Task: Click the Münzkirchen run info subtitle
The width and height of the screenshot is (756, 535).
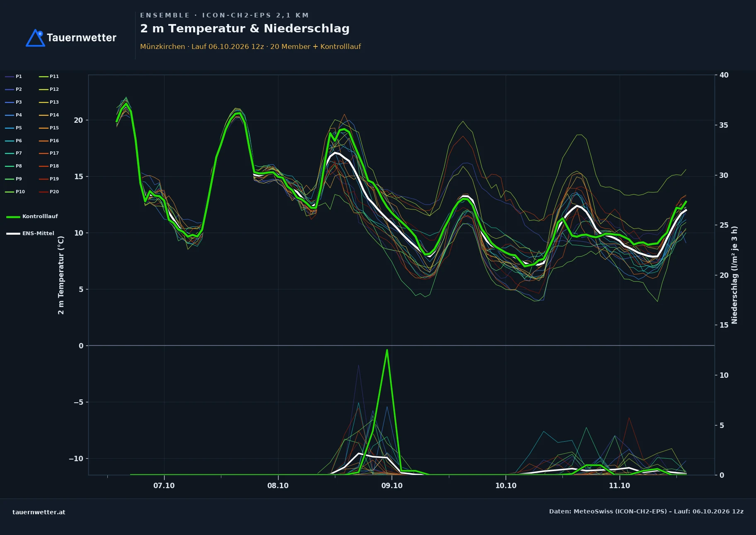Action: (250, 46)
